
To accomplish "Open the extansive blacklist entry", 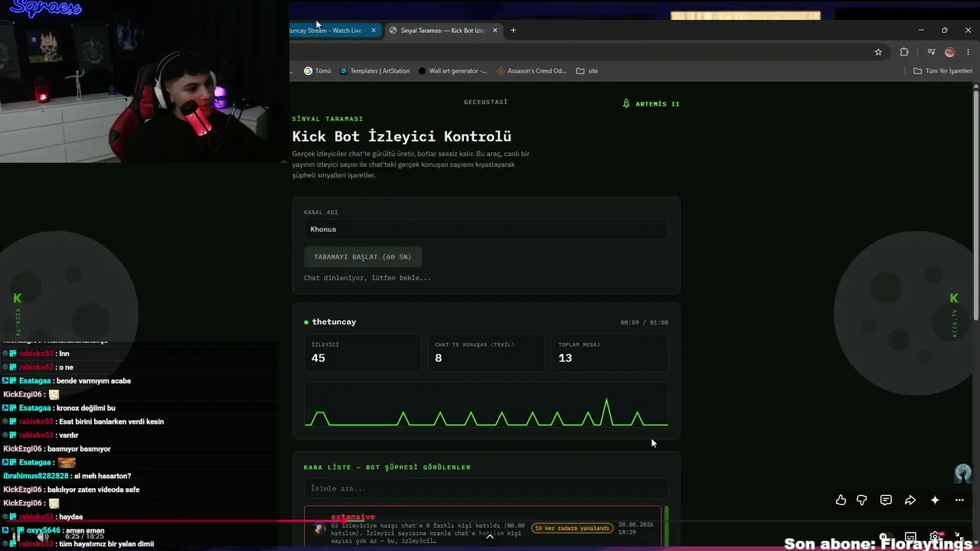I will click(482, 527).
